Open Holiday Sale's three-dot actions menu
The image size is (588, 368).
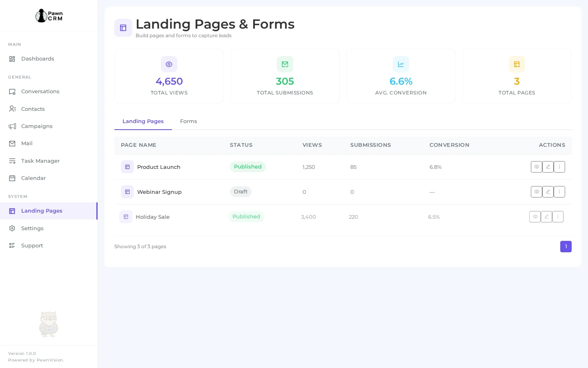(558, 217)
